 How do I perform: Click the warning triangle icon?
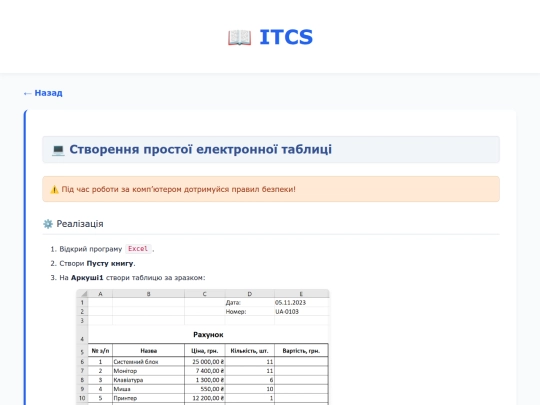click(54, 189)
